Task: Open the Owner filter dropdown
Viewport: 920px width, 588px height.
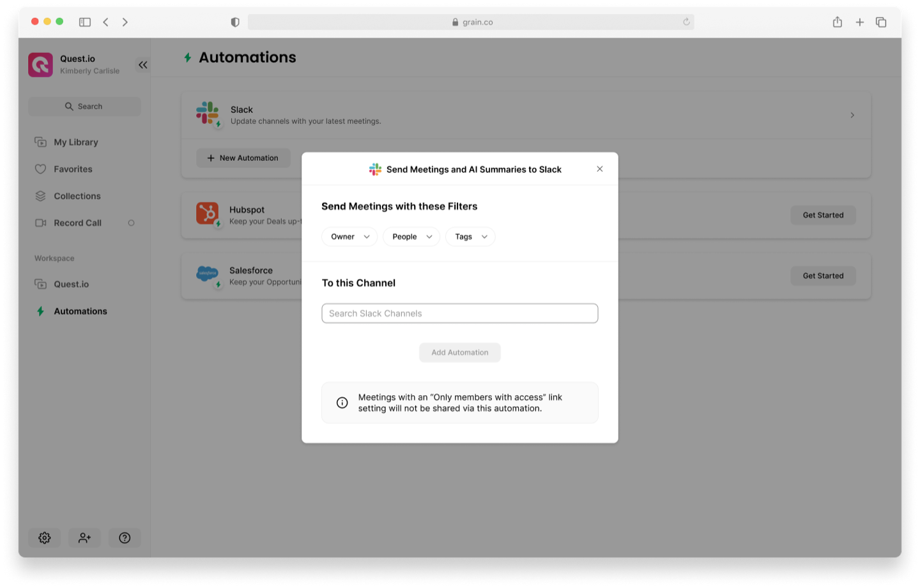Action: 349,237
